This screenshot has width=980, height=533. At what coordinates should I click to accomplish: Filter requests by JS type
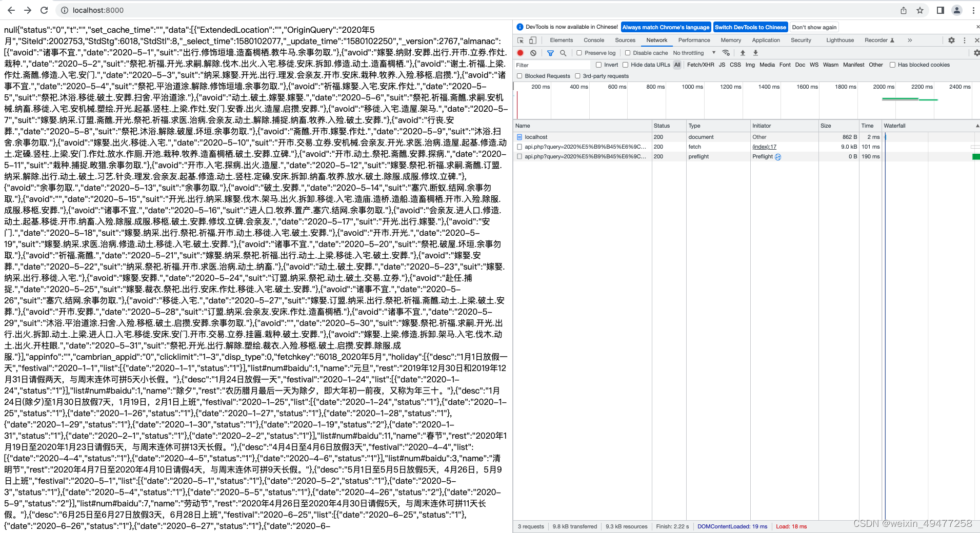click(722, 65)
